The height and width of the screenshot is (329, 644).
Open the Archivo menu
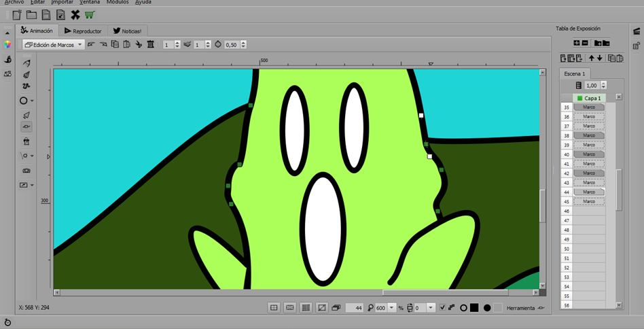coord(14,2)
